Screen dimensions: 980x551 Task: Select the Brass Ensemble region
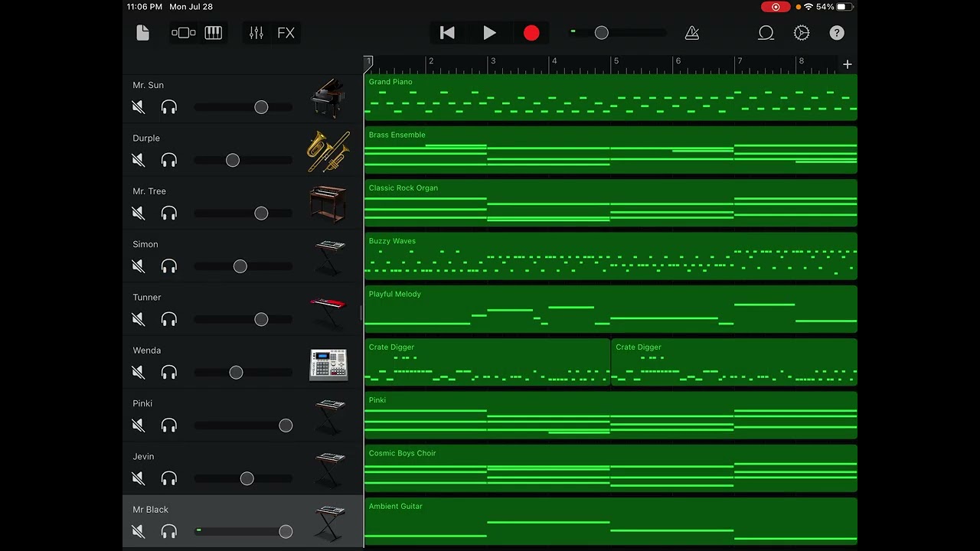(611, 150)
